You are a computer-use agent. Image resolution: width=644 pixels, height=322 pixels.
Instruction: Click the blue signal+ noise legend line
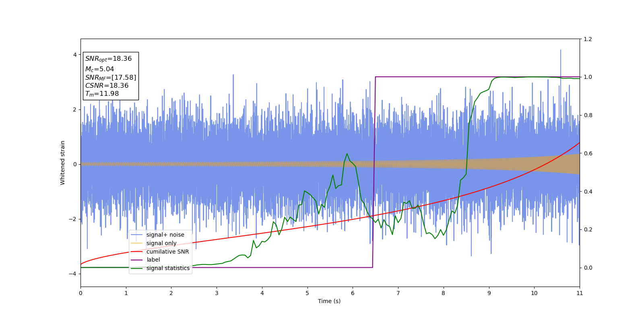coord(137,235)
